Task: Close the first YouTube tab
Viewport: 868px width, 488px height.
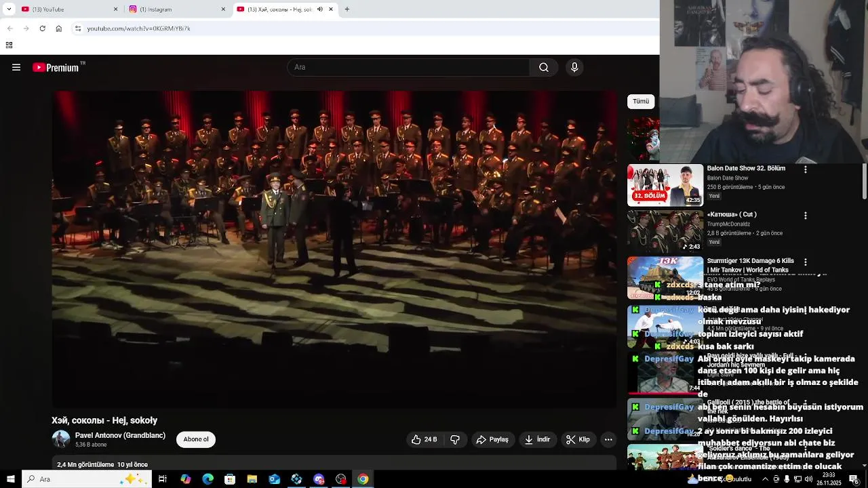Action: 115,9
